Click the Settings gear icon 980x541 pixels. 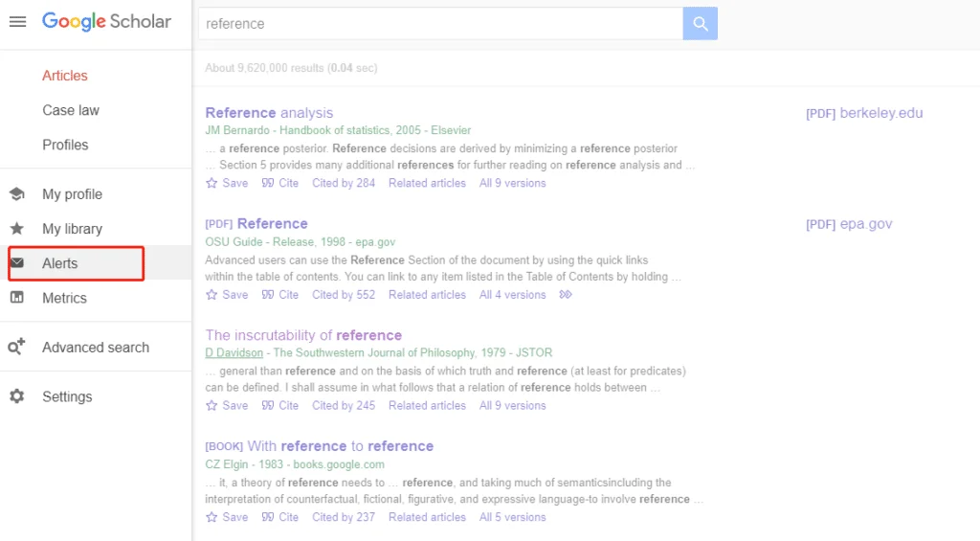pos(17,395)
